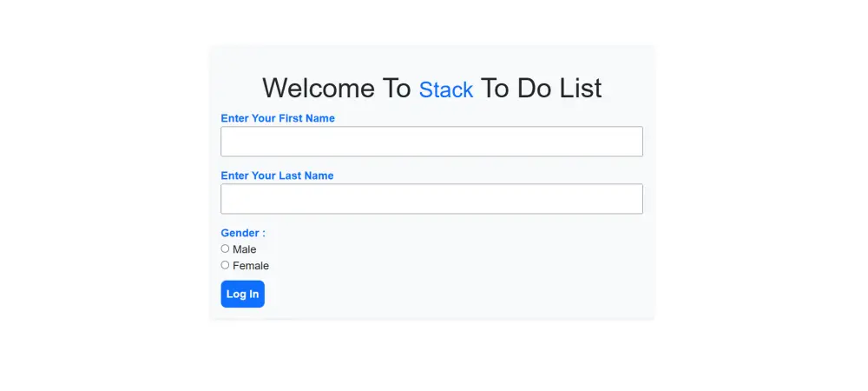Click the "Female" option text
The height and width of the screenshot is (391, 868).
click(x=251, y=266)
